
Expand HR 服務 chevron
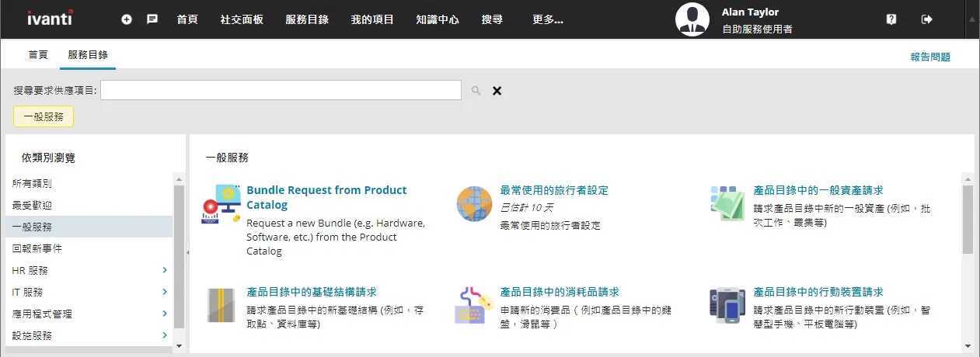click(164, 270)
